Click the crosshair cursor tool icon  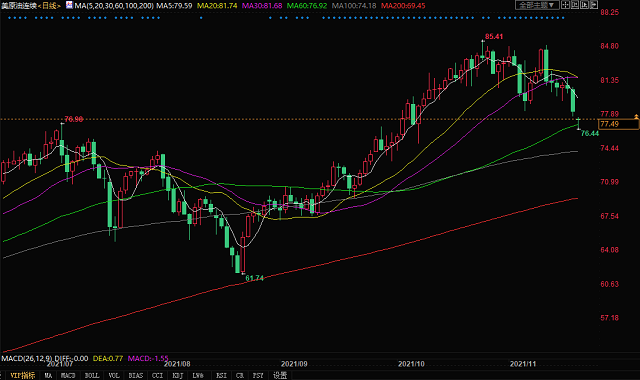pos(565,4)
